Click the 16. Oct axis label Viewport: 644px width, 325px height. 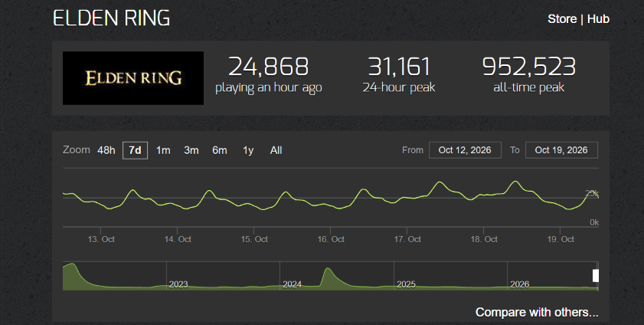point(331,239)
